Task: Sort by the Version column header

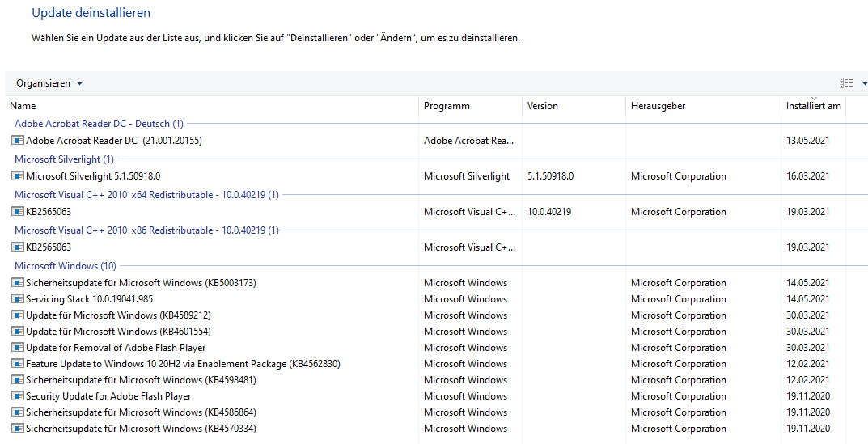Action: click(543, 106)
